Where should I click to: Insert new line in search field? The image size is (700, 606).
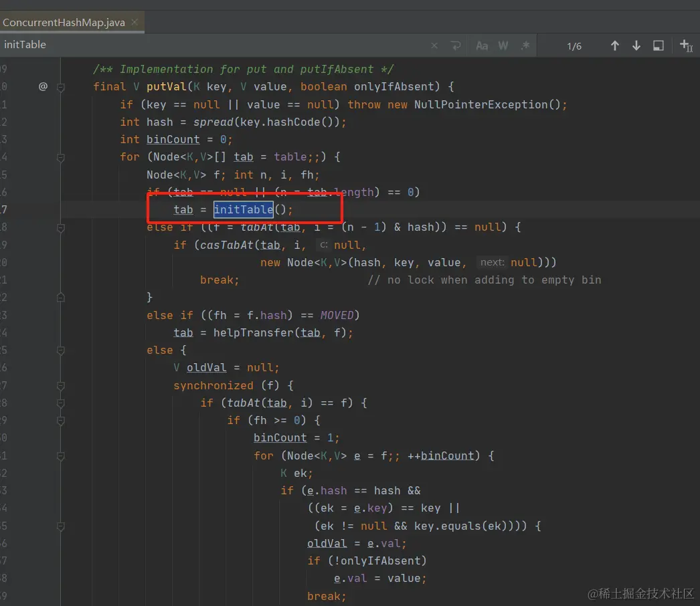click(x=456, y=45)
